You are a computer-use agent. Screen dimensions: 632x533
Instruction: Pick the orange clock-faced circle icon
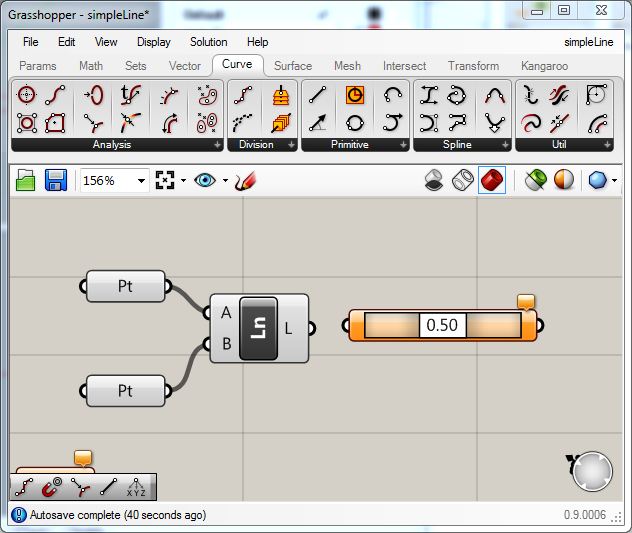(x=355, y=96)
